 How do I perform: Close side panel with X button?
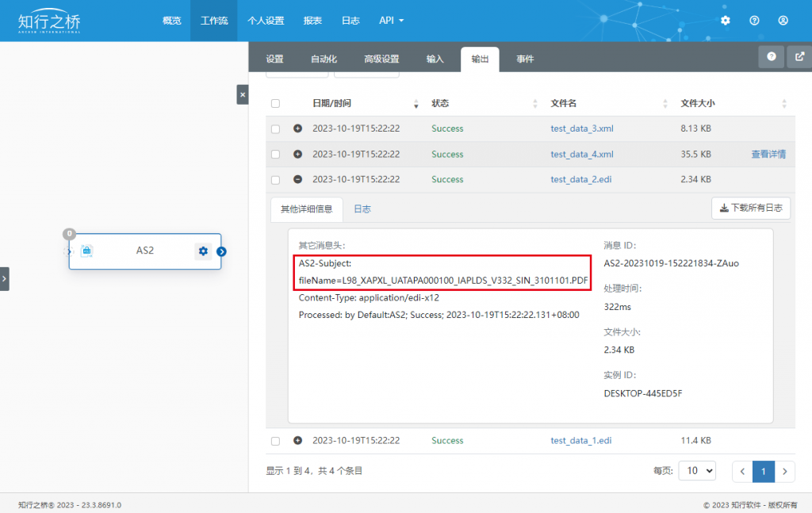(x=243, y=94)
